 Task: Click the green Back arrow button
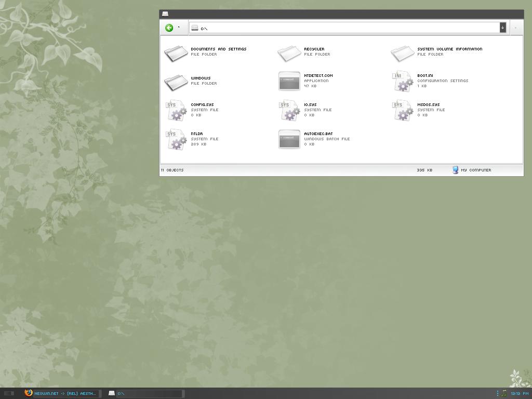pos(169,28)
